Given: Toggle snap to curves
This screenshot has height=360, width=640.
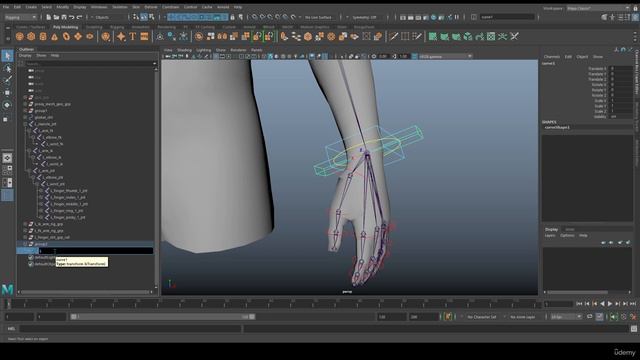Looking at the screenshot, I should point(262,17).
